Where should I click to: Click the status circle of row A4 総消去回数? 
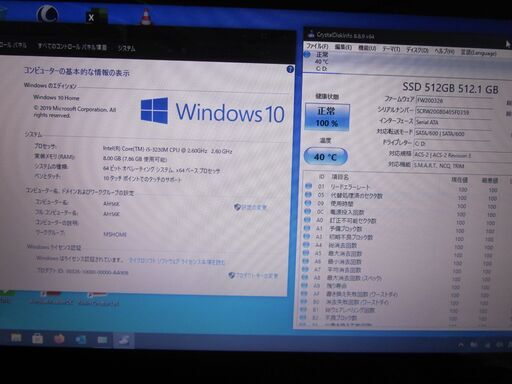click(306, 245)
